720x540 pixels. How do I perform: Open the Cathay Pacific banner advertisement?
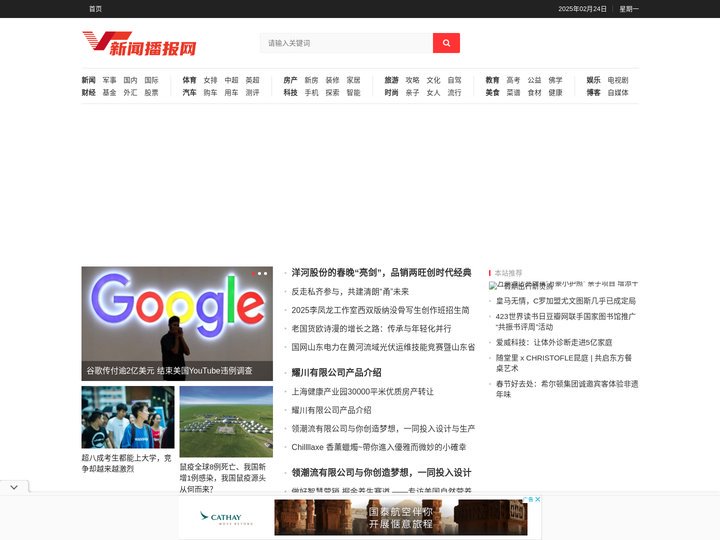(360, 518)
